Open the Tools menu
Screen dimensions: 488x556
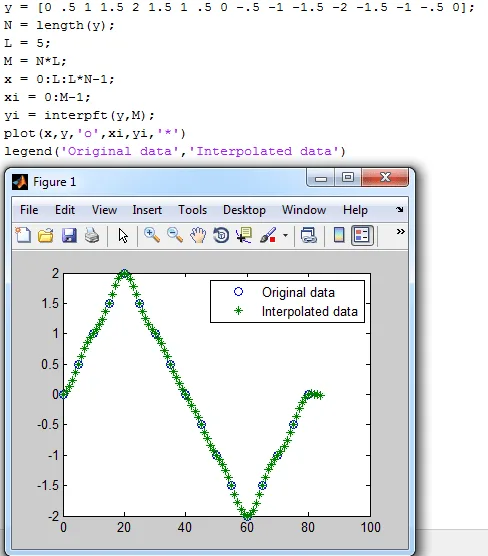pos(193,210)
